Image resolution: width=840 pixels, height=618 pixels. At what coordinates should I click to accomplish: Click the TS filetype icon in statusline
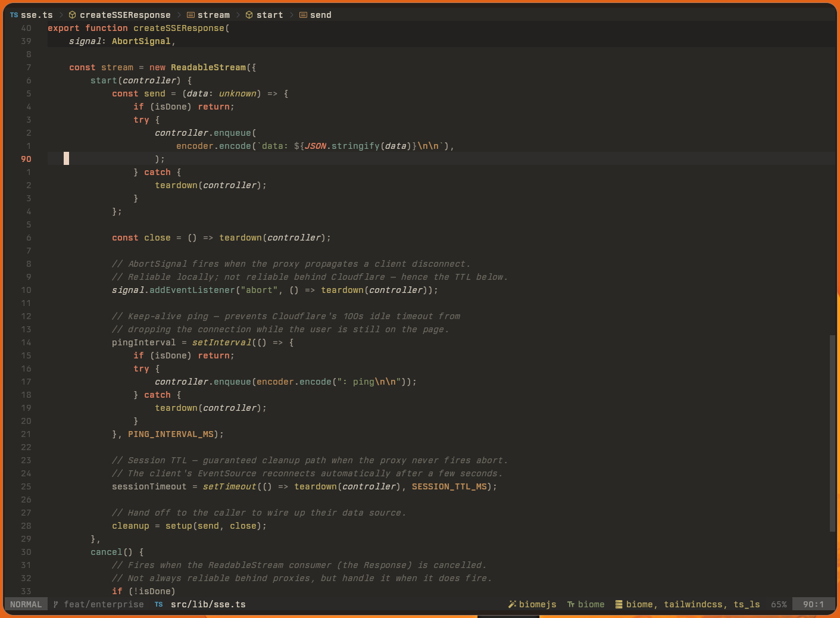(x=159, y=604)
